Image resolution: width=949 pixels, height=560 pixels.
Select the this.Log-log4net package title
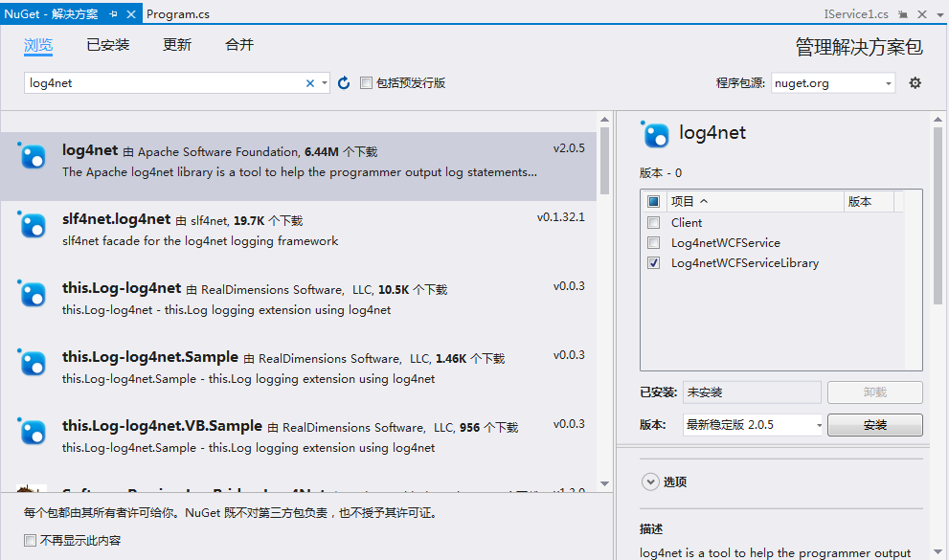tap(122, 288)
